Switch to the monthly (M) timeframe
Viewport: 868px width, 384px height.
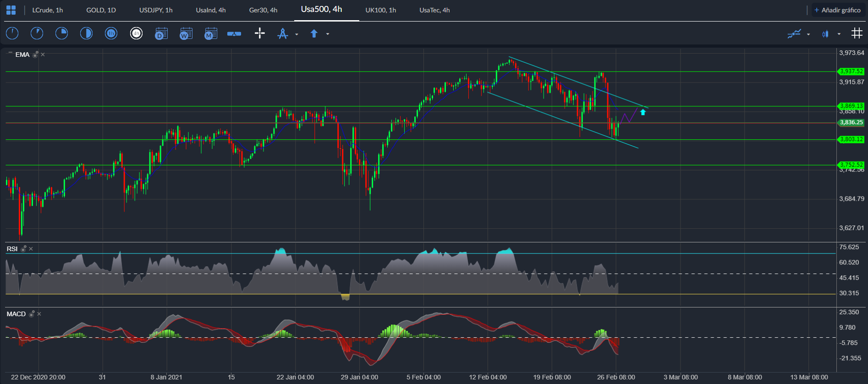[211, 33]
